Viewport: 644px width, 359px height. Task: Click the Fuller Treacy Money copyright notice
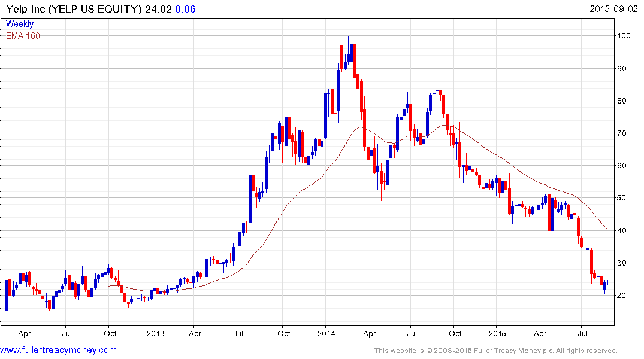(496, 351)
